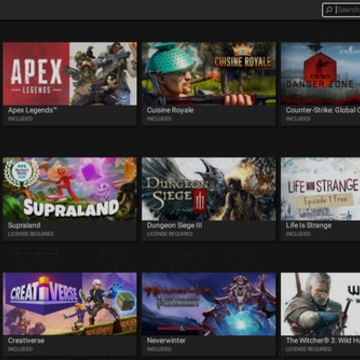Screen dimensions: 360x360
Task: Click the magnifier icon in search box
Action: point(329,10)
